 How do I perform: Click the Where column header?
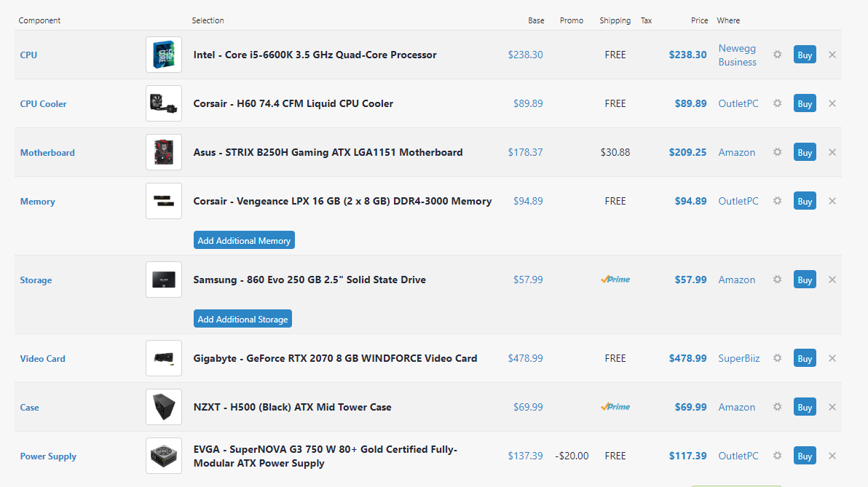(728, 20)
